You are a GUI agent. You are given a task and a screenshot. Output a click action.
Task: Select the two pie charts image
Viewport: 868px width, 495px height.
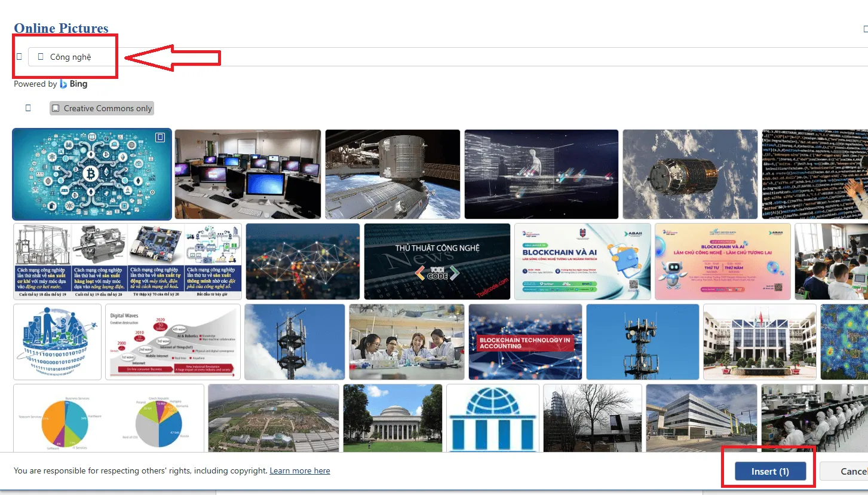pyautogui.click(x=109, y=418)
